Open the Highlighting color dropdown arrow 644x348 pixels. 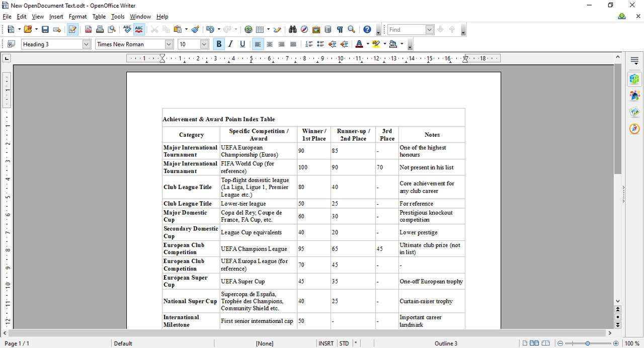385,44
